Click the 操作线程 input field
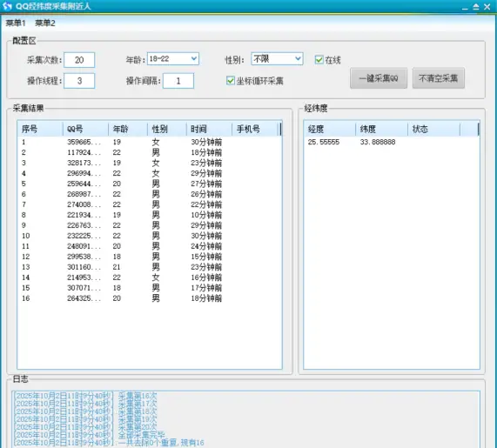Screen dimensions: 497x448 (79, 81)
